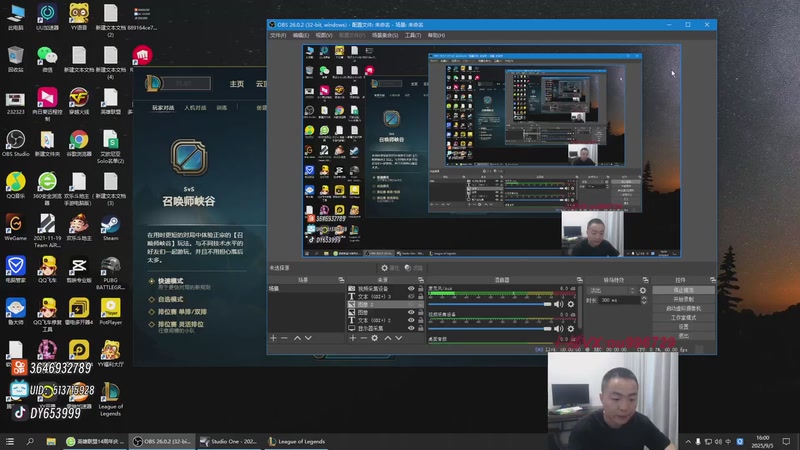The image size is (800, 450).
Task: Open Steam desktop shortcut
Action: tap(110, 228)
